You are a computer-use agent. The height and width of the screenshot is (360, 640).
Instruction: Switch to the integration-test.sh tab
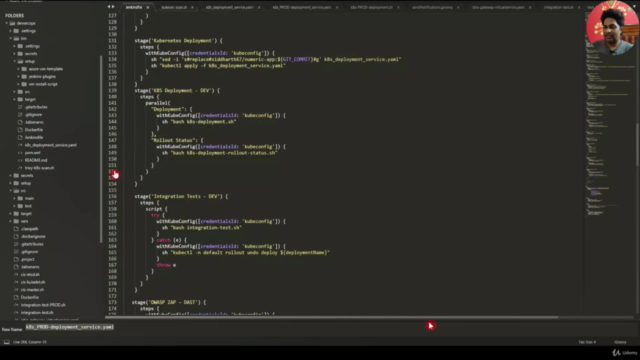coord(559,7)
